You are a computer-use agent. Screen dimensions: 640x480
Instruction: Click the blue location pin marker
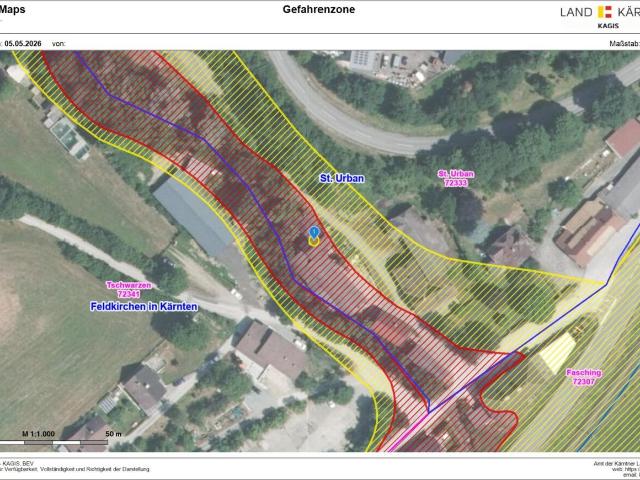(x=313, y=233)
